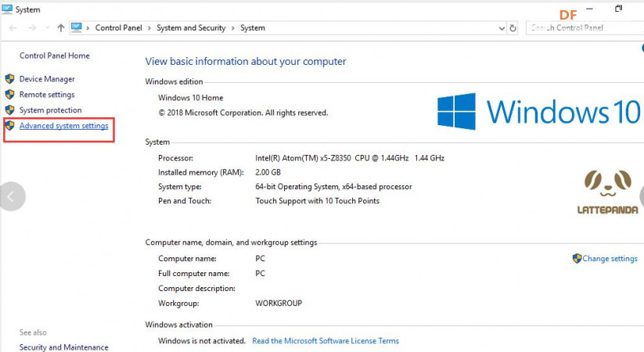
Task: Open Security and Maintenance link
Action: pyautogui.click(x=63, y=347)
